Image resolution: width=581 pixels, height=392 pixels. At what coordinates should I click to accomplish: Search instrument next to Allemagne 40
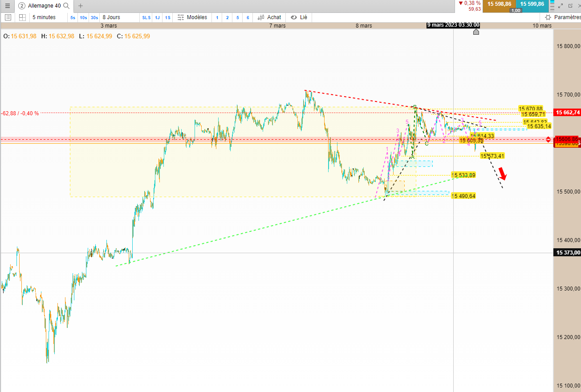coord(66,6)
